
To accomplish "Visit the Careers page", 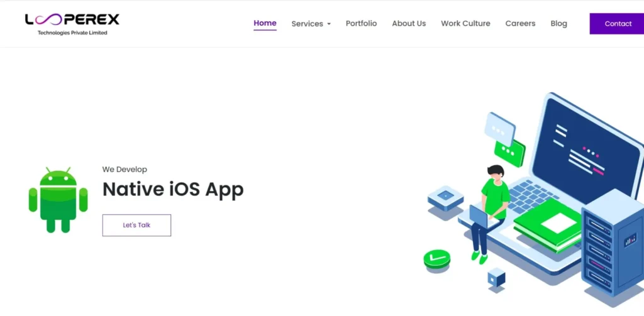I will click(520, 23).
